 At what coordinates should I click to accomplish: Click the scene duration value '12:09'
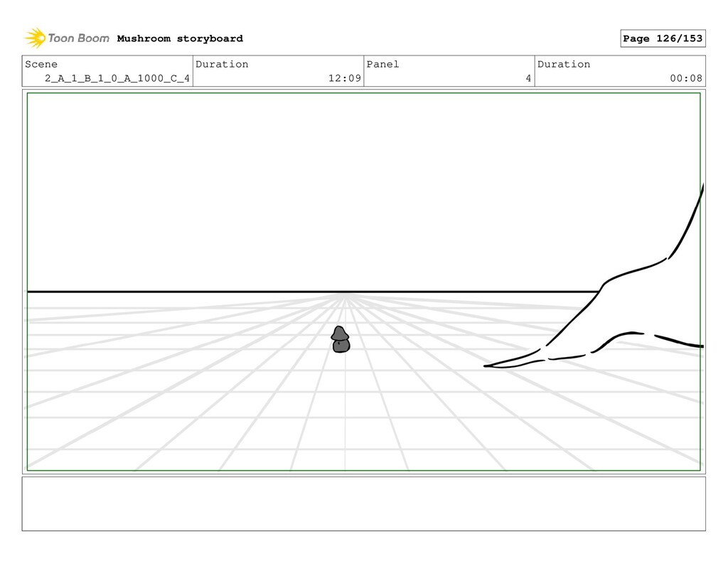pyautogui.click(x=345, y=78)
